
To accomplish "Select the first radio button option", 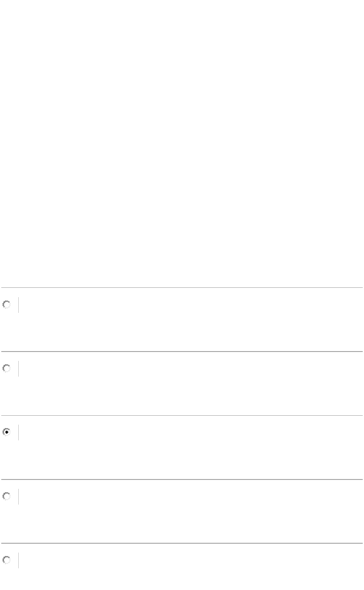I will [x=6, y=305].
